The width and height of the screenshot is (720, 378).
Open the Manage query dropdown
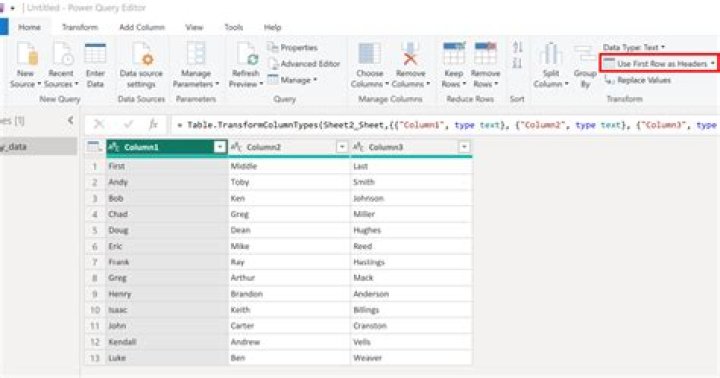[x=292, y=80]
